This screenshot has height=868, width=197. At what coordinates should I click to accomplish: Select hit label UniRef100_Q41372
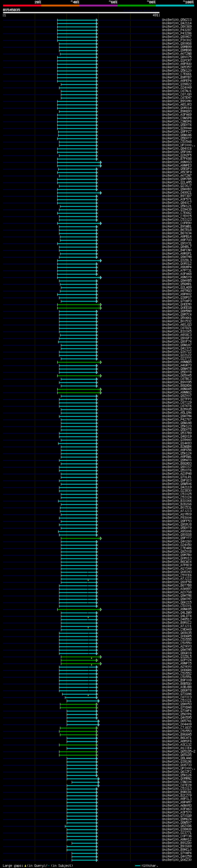pyautogui.click(x=177, y=349)
